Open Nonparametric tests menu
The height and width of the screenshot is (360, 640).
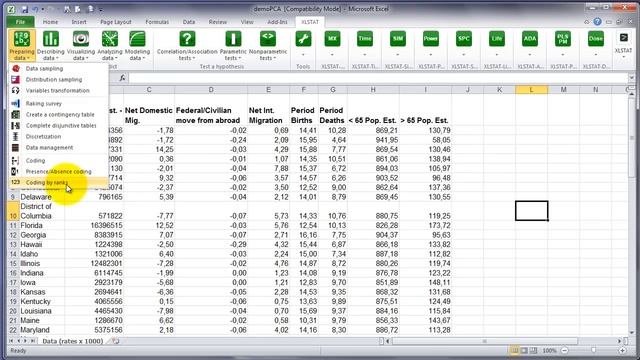pos(268,45)
